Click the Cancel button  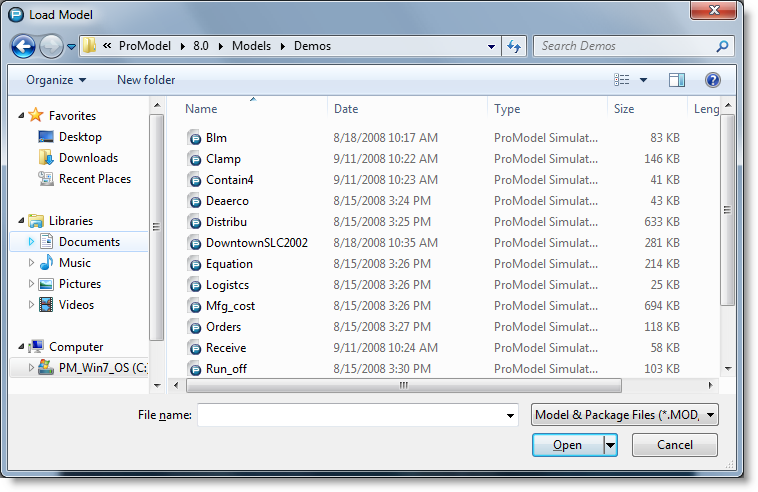[x=675, y=445]
